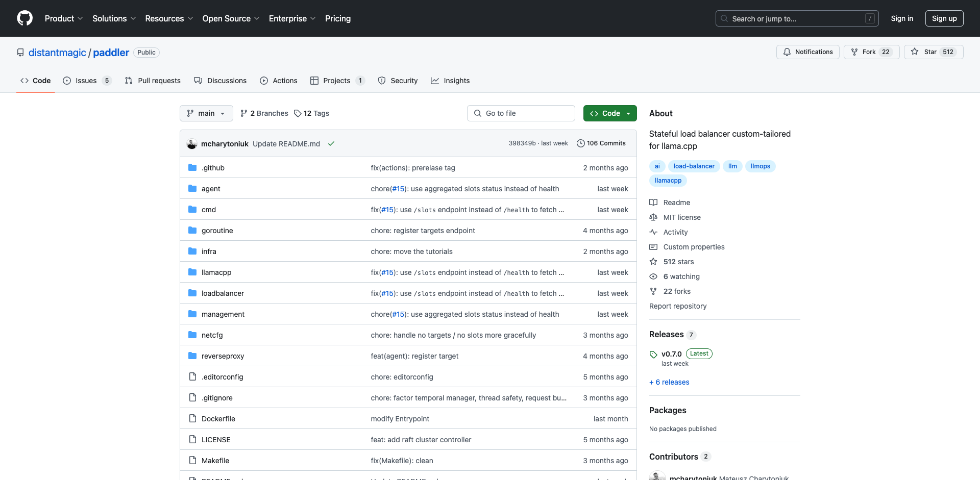
Task: Click Report repository link
Action: coord(678,306)
